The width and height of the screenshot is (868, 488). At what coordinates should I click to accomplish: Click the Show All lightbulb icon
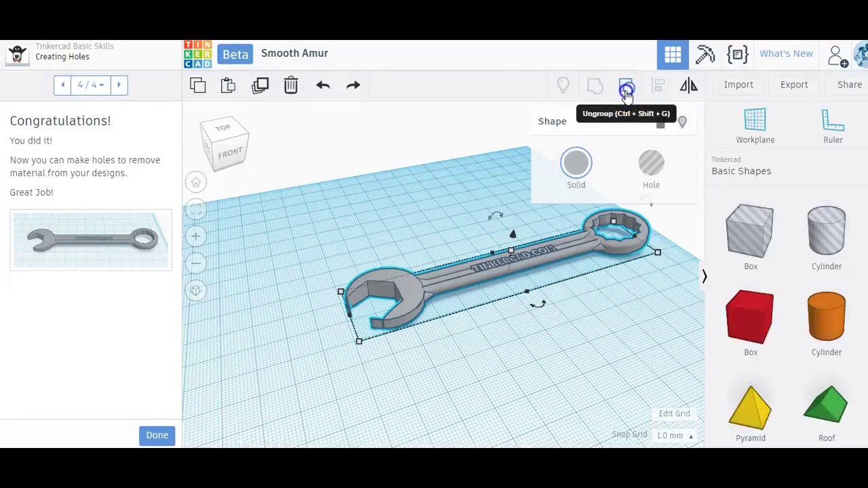[x=563, y=85]
